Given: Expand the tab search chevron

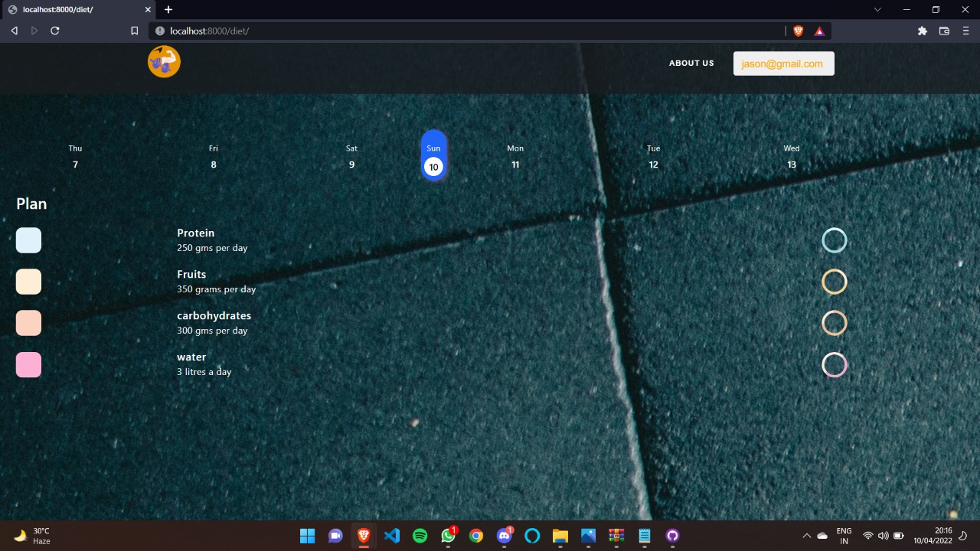Looking at the screenshot, I should tap(878, 9).
